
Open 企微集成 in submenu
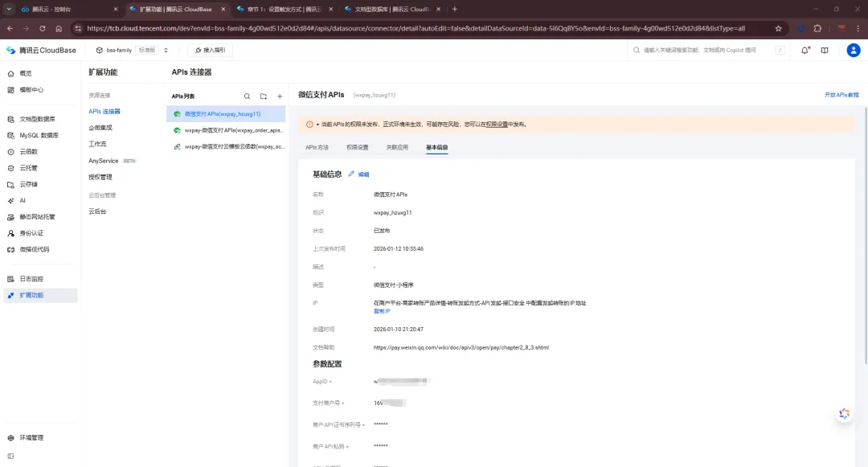[100, 128]
